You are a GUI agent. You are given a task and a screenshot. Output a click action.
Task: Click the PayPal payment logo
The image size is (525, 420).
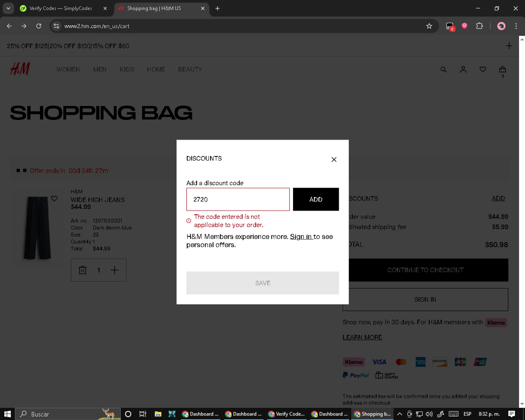click(356, 375)
